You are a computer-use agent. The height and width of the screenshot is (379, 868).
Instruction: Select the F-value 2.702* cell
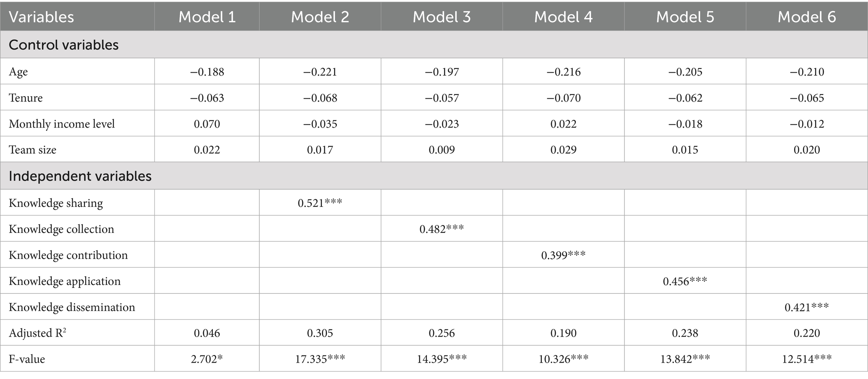tap(207, 359)
